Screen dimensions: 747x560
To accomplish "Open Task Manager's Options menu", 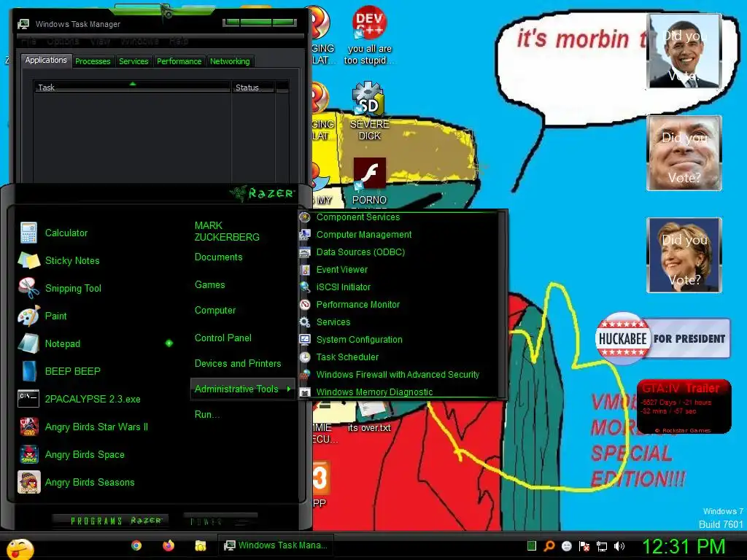I will click(x=63, y=42).
